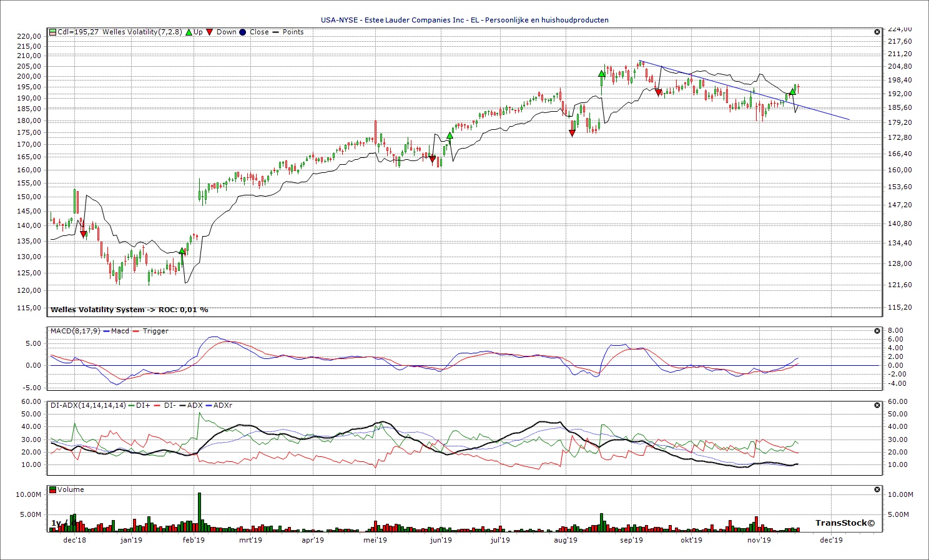The width and height of the screenshot is (929, 560).
Task: Select the red down-arrow signal in December 2018
Action: point(84,233)
